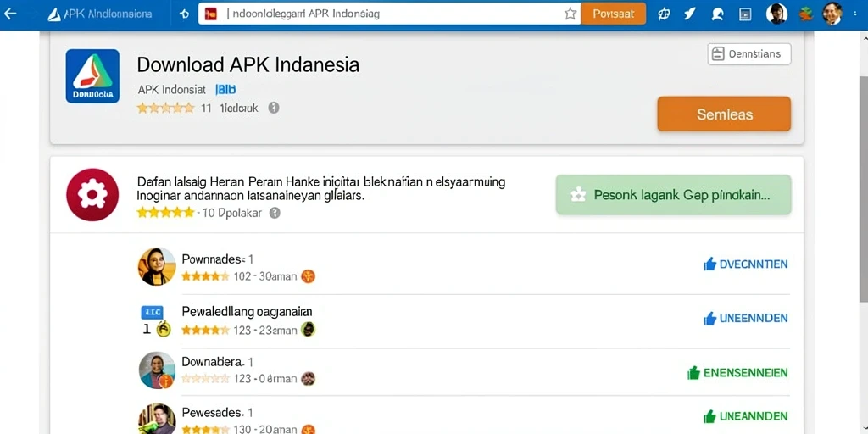The height and width of the screenshot is (434, 868).
Task: Click the blue badge of Pewaledllang reviewer
Action: [152, 313]
